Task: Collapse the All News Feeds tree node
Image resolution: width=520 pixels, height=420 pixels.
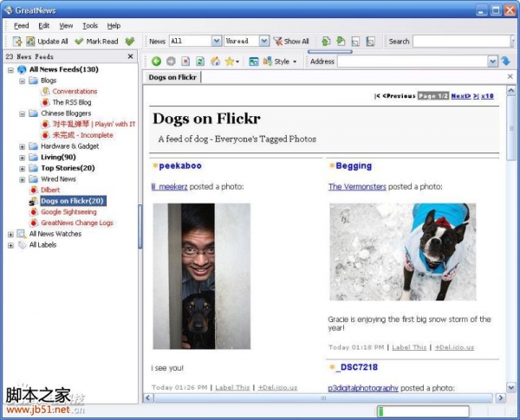Action: pos(10,70)
